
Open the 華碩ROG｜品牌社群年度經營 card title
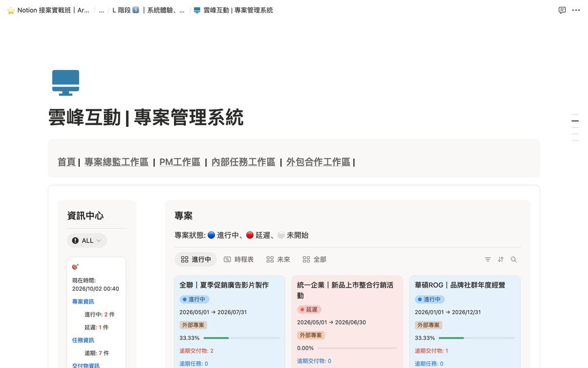[460, 285]
